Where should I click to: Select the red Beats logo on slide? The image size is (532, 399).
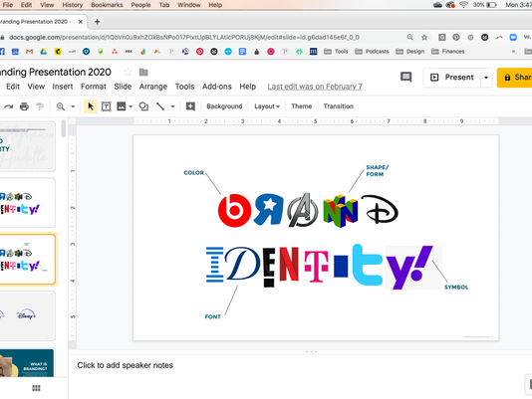click(234, 210)
